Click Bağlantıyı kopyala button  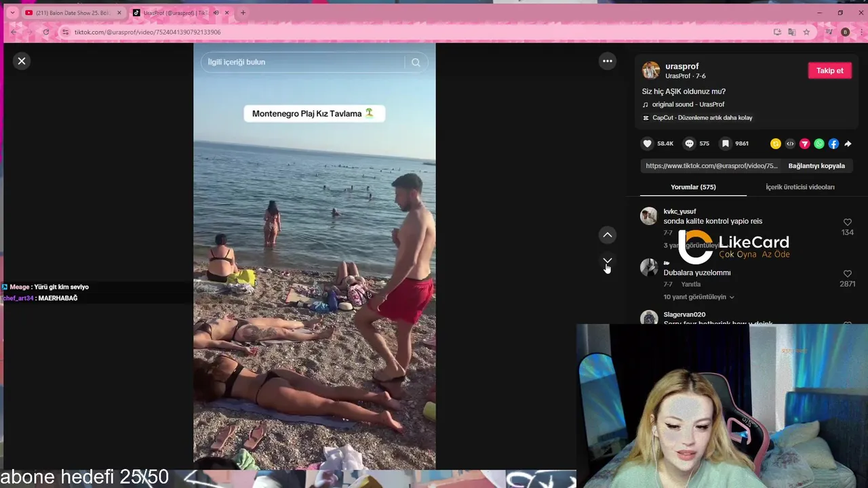[x=816, y=166]
